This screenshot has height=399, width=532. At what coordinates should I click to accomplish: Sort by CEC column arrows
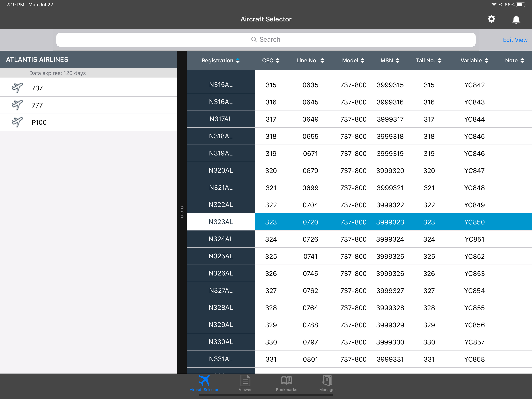pos(278,61)
